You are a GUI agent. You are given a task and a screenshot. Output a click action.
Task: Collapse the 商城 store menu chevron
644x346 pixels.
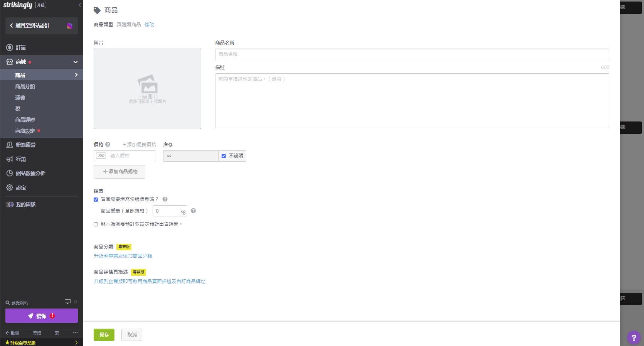pos(76,62)
